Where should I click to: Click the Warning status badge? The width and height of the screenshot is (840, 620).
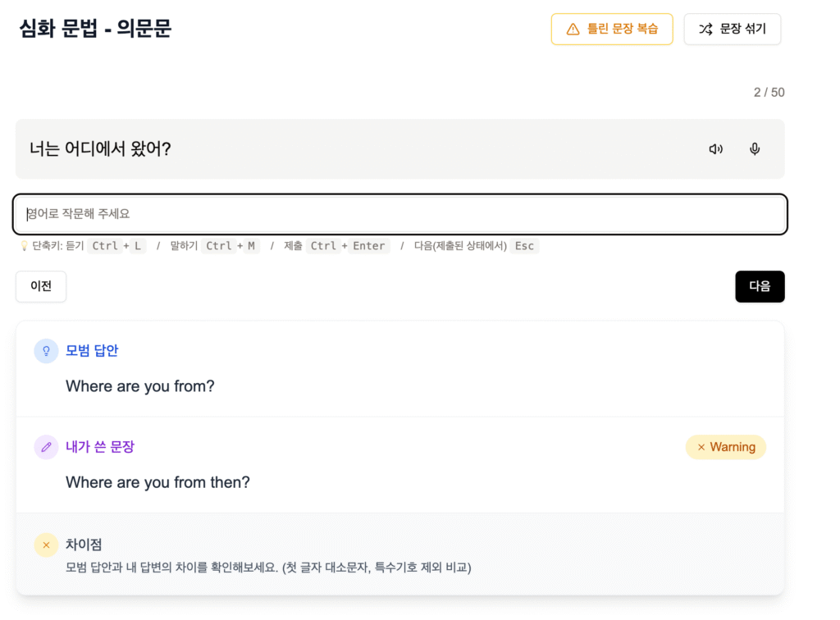tap(725, 447)
